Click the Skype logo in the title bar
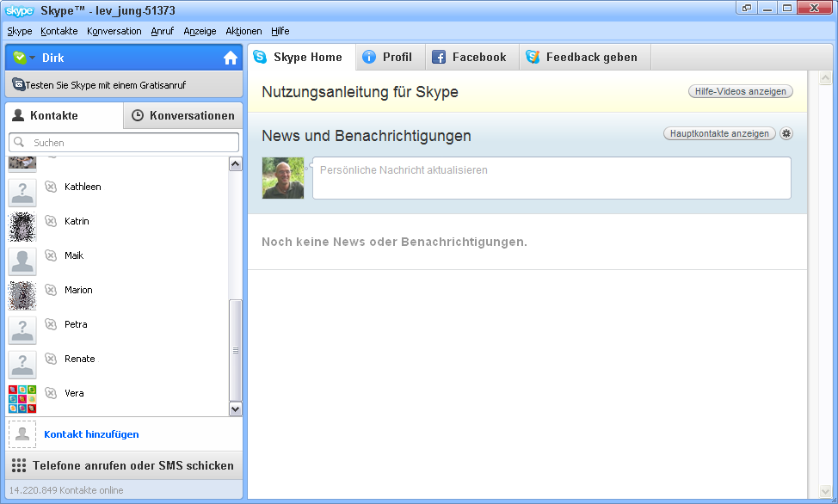The width and height of the screenshot is (838, 504). [x=19, y=10]
